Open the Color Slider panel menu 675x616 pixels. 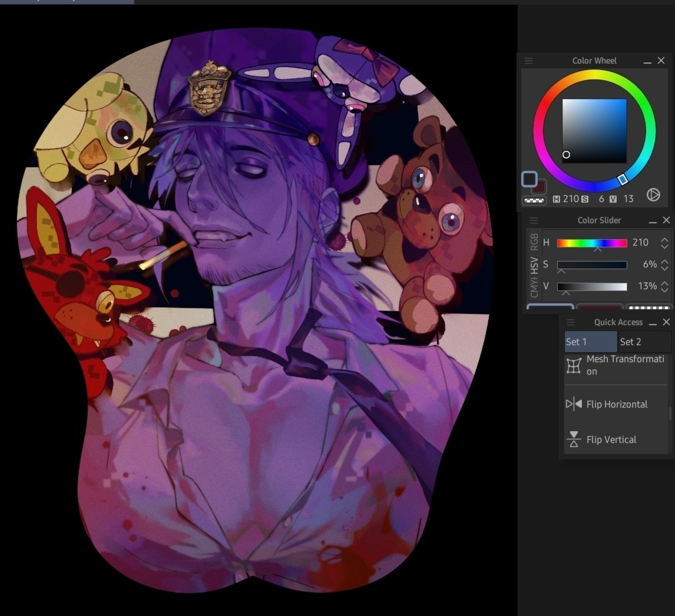click(534, 220)
